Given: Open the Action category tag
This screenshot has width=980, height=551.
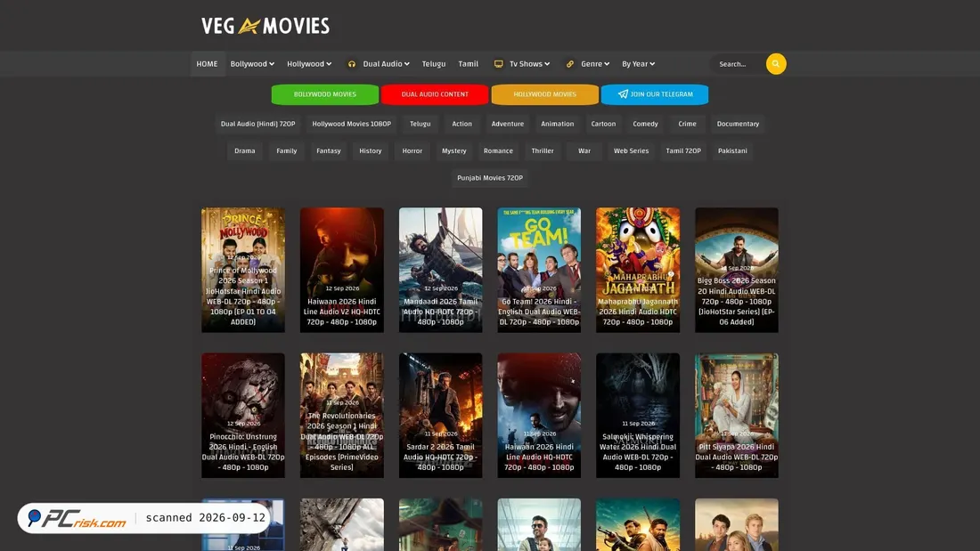Looking at the screenshot, I should pyautogui.click(x=461, y=124).
